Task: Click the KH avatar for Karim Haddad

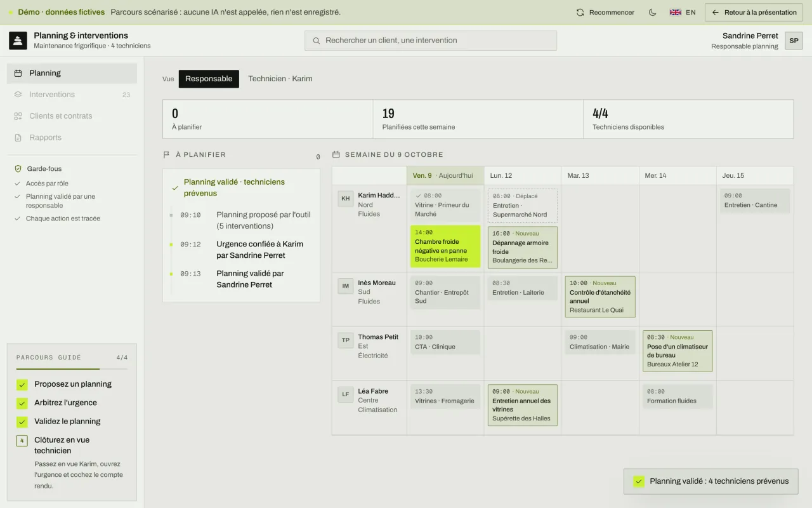Action: (346, 198)
